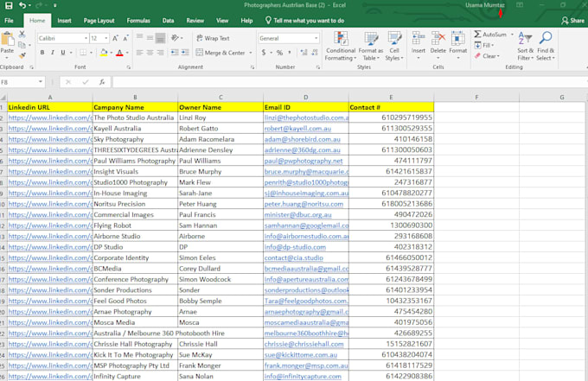Apply red font color A
This screenshot has width=588, height=381.
pos(119,53)
